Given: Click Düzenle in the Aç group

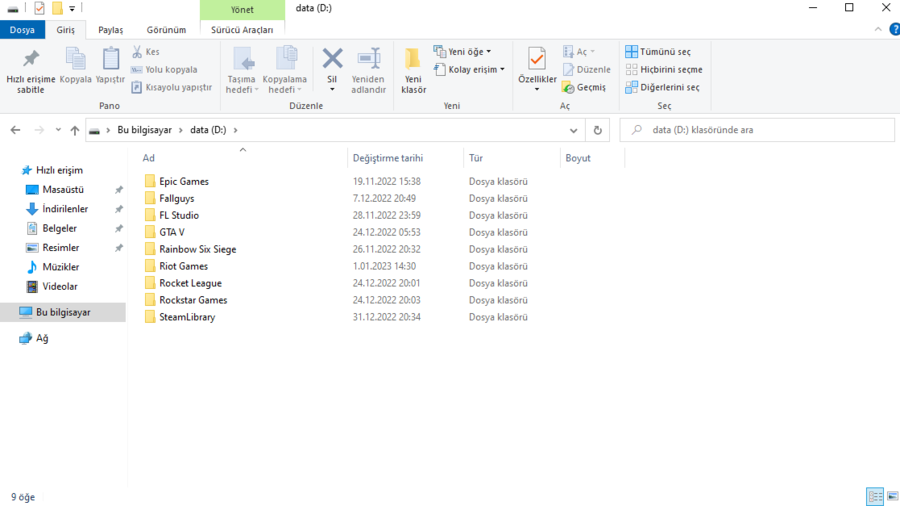Looking at the screenshot, I should point(587,69).
